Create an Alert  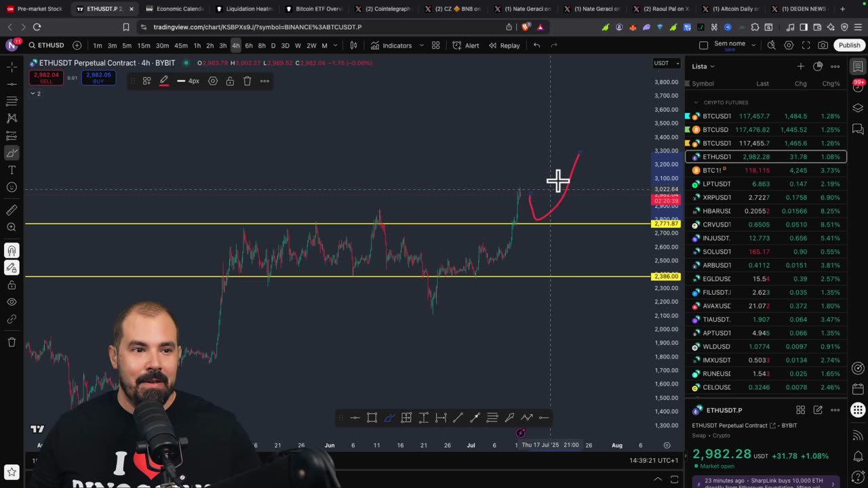(466, 45)
